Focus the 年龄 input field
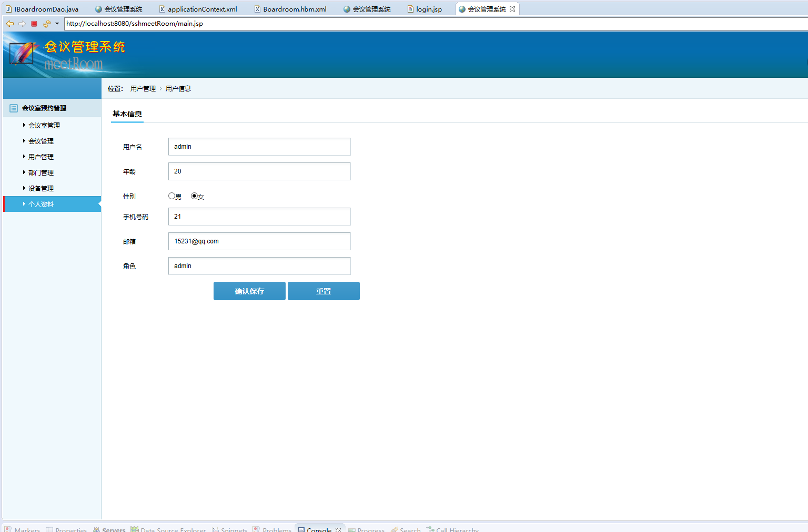 259,171
